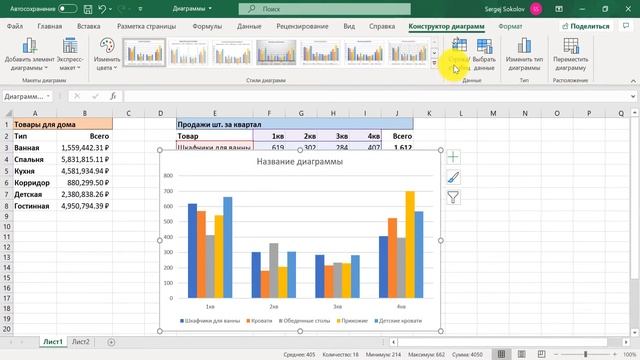Open ribbon display options icon

pos(559,9)
